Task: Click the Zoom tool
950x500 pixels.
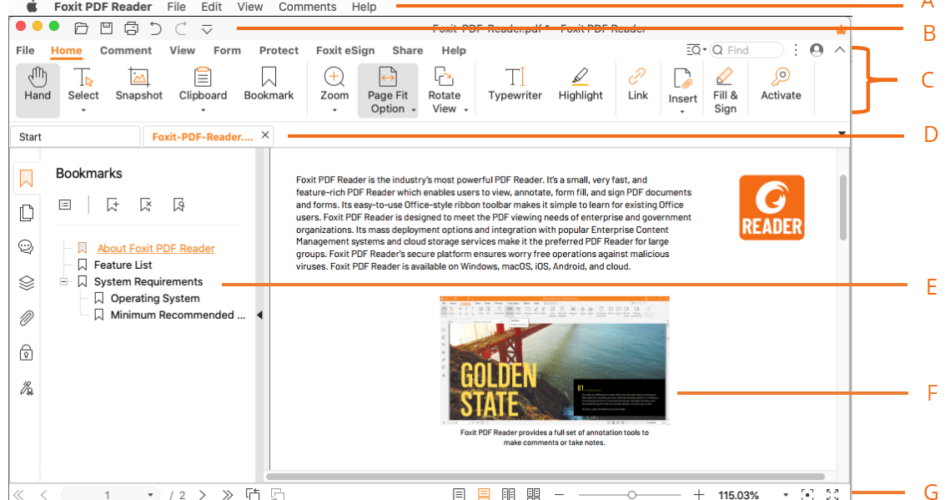Action: click(x=334, y=84)
